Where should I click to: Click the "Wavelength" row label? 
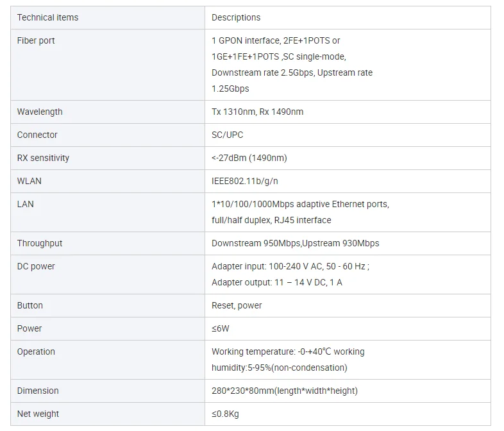click(x=40, y=112)
